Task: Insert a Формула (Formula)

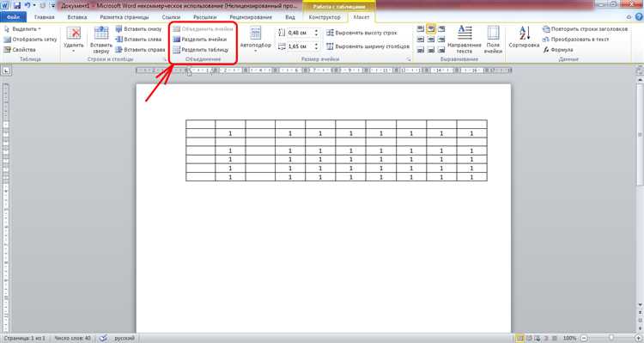Action: pyautogui.click(x=558, y=50)
